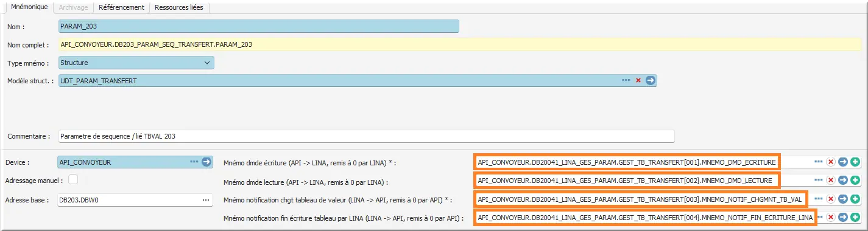868x231 pixels.
Task: Click into the Commentaire text field
Action: [366, 136]
